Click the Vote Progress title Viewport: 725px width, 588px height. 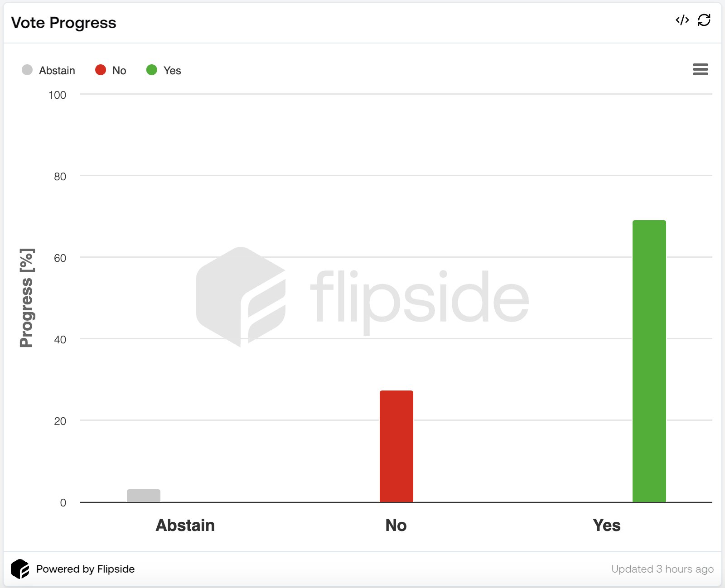click(x=63, y=23)
